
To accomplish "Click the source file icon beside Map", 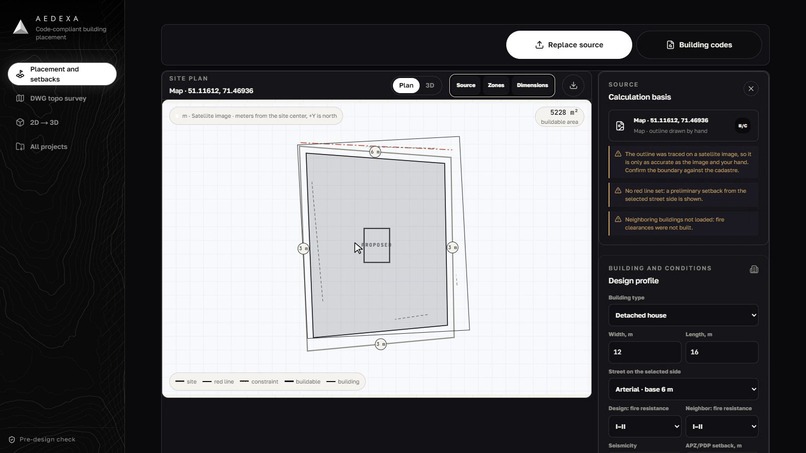I will click(620, 125).
